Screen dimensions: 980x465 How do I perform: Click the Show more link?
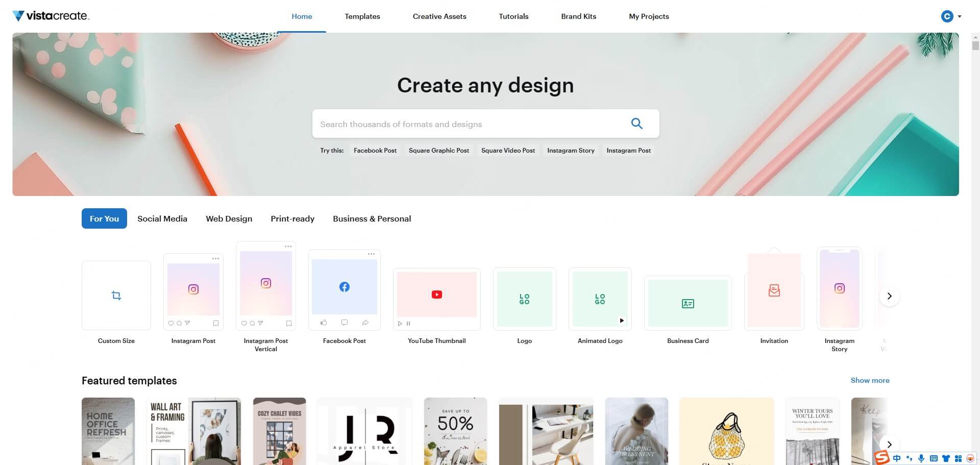click(x=870, y=380)
